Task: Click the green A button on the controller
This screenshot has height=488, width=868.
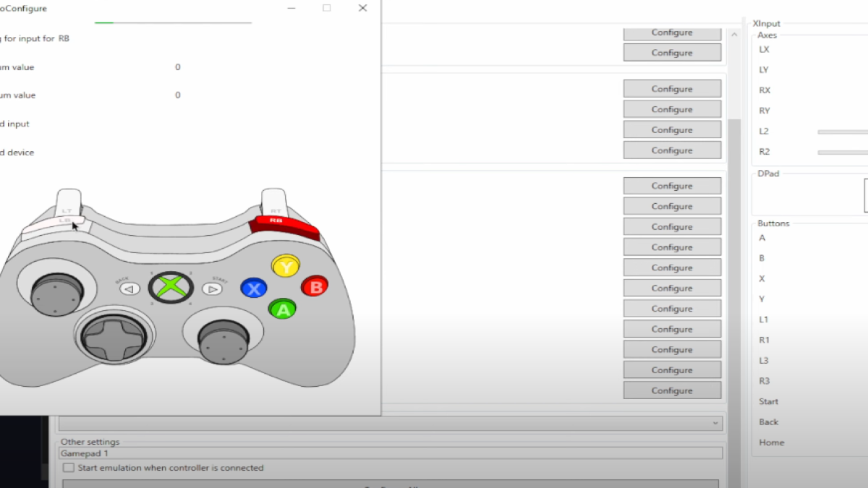Action: 282,309
